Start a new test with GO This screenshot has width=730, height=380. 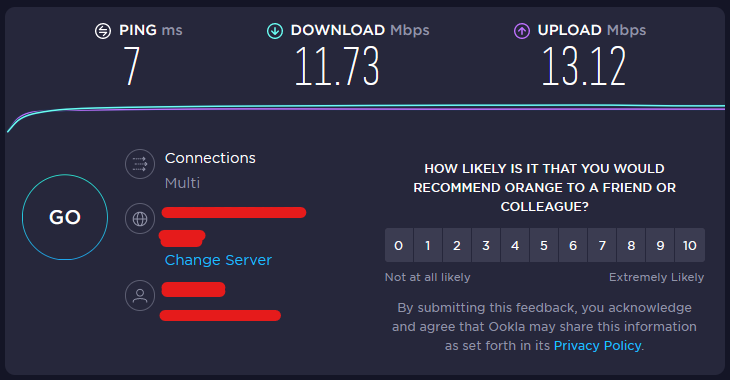pos(65,217)
